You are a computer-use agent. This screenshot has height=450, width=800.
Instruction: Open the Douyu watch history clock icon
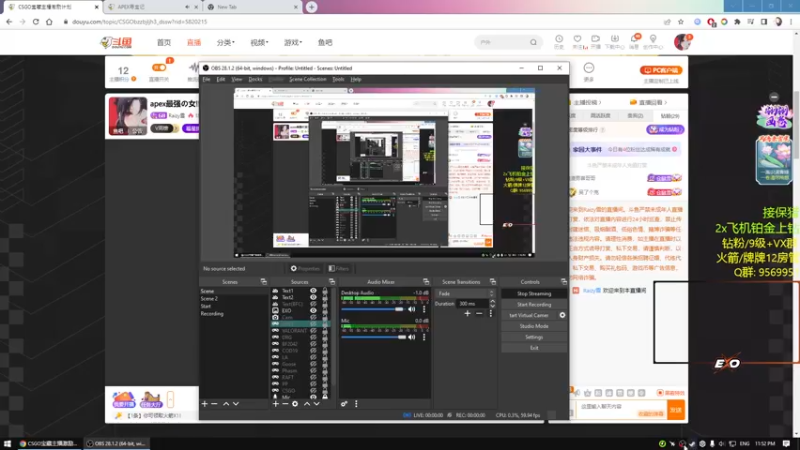(559, 39)
